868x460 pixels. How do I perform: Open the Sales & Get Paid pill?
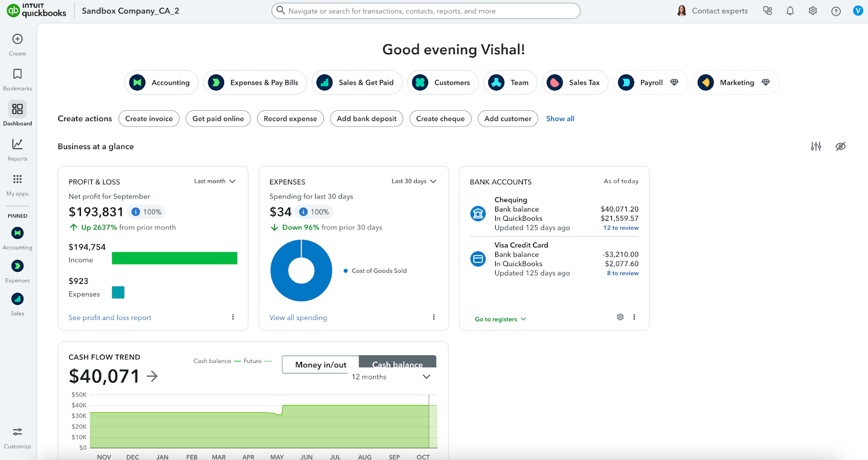click(357, 82)
